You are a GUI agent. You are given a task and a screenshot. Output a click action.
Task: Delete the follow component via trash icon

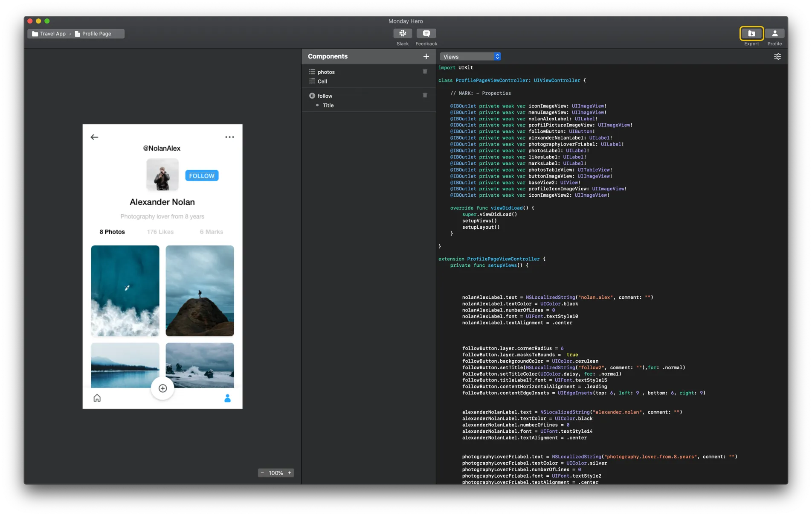[x=425, y=96]
